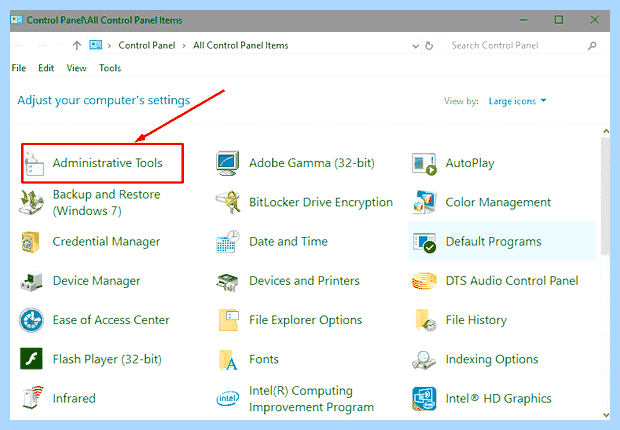This screenshot has width=620, height=430.
Task: Click the Credential Manager label
Action: (x=106, y=242)
